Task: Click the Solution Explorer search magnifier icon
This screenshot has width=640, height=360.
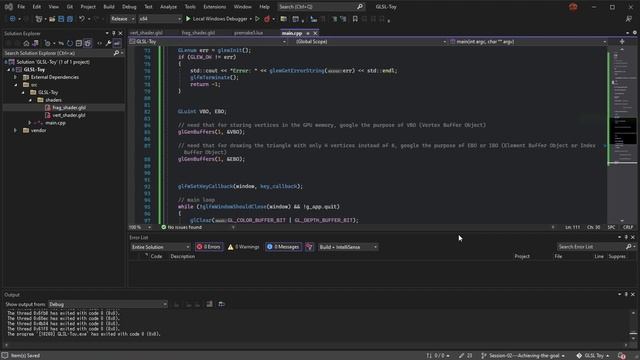Action: [x=116, y=53]
